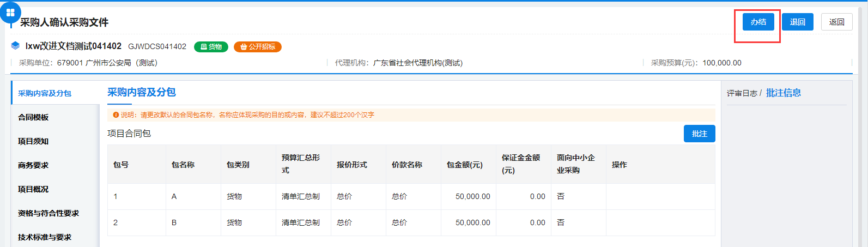This screenshot has height=247, width=868.
Task: Select 资格与符合性要求 in the sidebar
Action: click(x=48, y=213)
